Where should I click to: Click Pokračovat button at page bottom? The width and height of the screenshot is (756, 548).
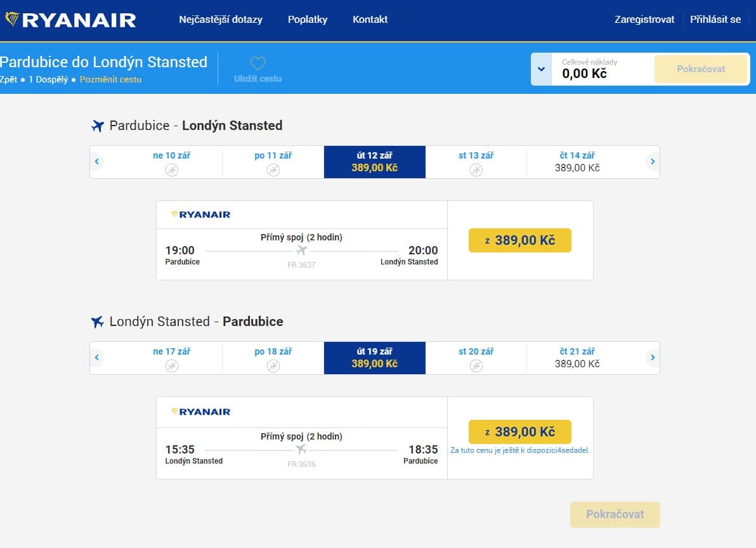(x=615, y=514)
